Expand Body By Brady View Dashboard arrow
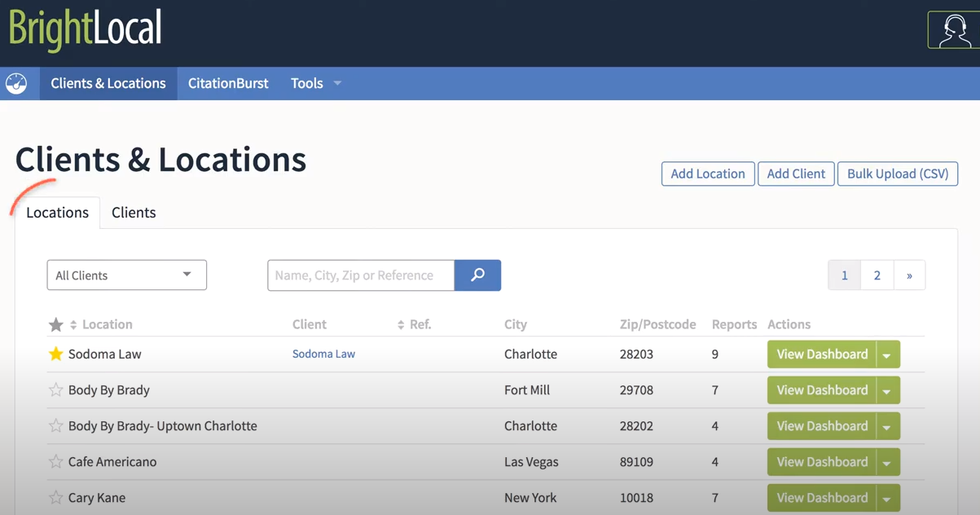 887,390
